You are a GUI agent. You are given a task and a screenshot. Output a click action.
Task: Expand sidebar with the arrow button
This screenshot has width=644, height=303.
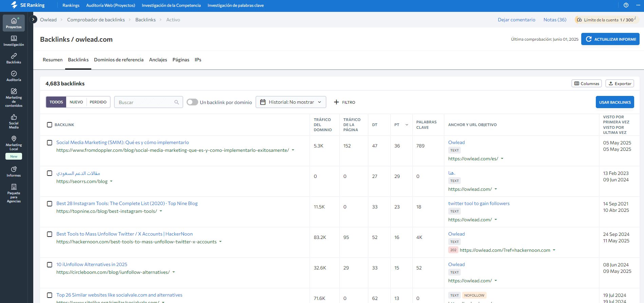pos(33,19)
